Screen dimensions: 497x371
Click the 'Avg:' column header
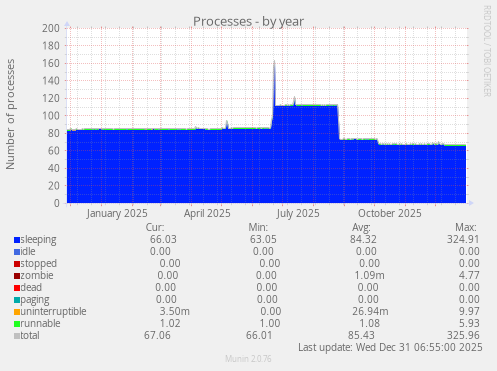pyautogui.click(x=361, y=227)
